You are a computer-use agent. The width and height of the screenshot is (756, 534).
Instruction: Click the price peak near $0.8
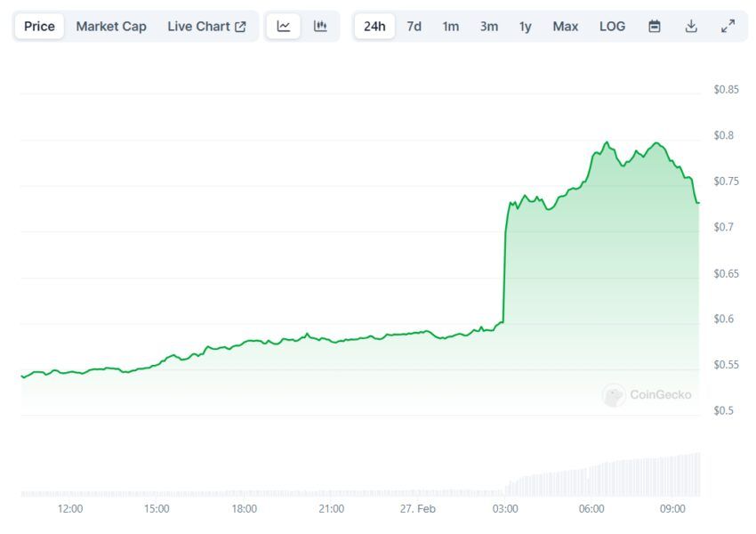click(x=607, y=142)
